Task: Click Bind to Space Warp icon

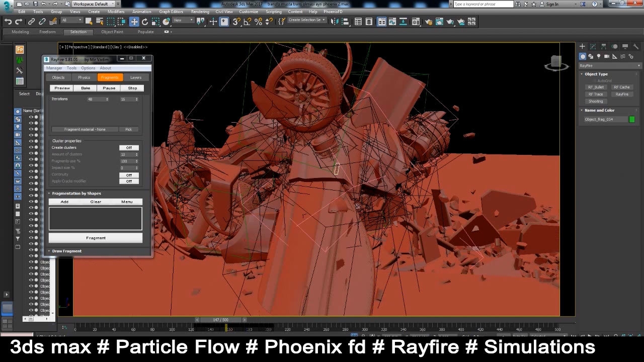Action: pyautogui.click(x=53, y=22)
